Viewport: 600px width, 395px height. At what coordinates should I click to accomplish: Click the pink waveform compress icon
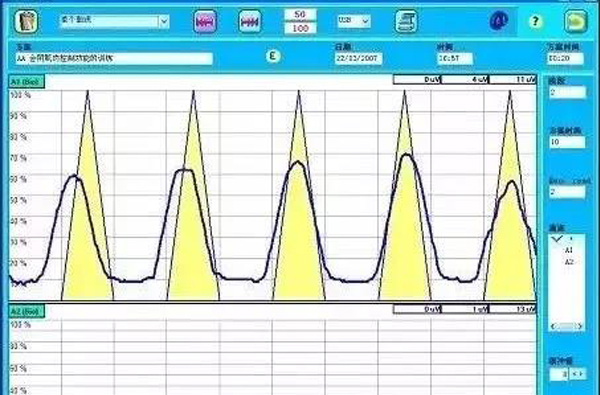205,21
